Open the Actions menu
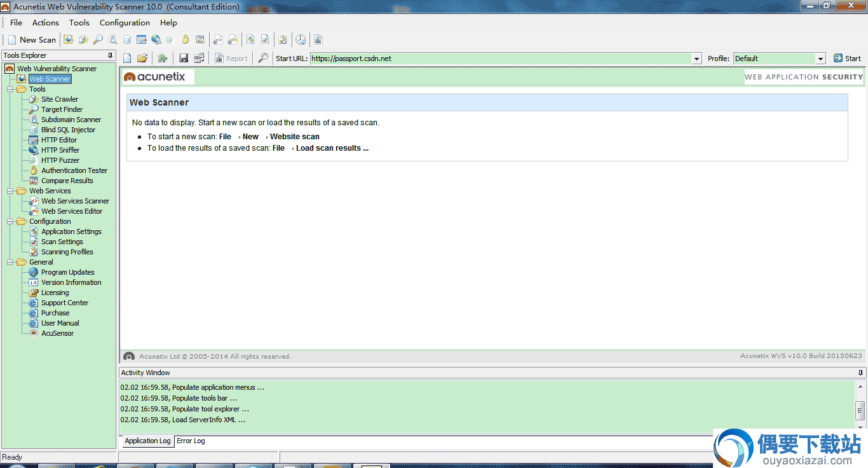 (x=46, y=23)
